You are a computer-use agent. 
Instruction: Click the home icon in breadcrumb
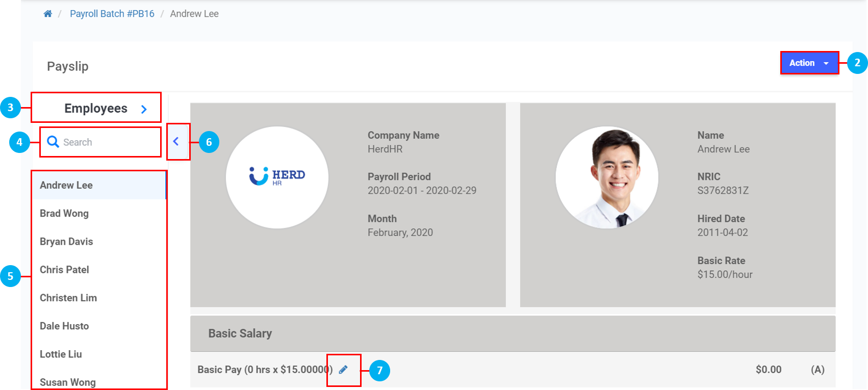47,14
